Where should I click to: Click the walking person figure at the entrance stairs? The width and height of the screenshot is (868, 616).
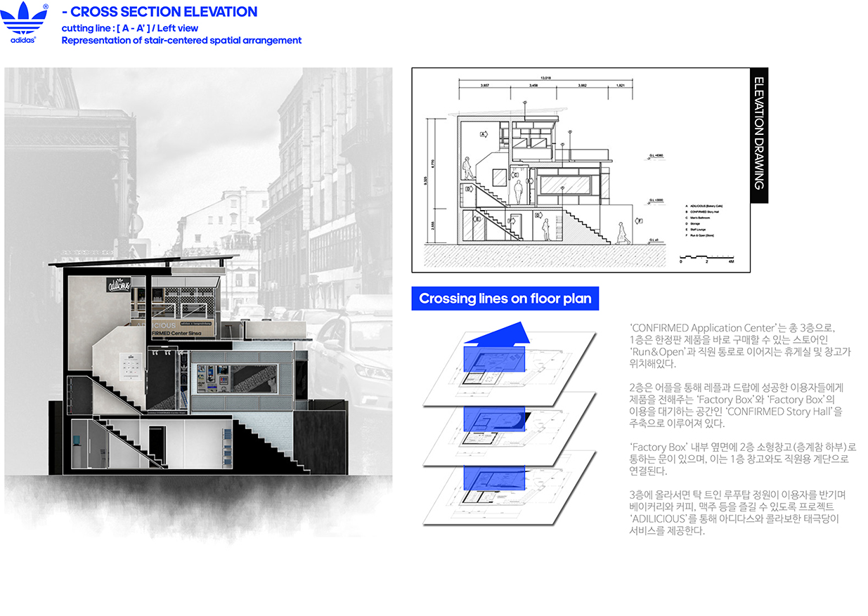pos(623,233)
